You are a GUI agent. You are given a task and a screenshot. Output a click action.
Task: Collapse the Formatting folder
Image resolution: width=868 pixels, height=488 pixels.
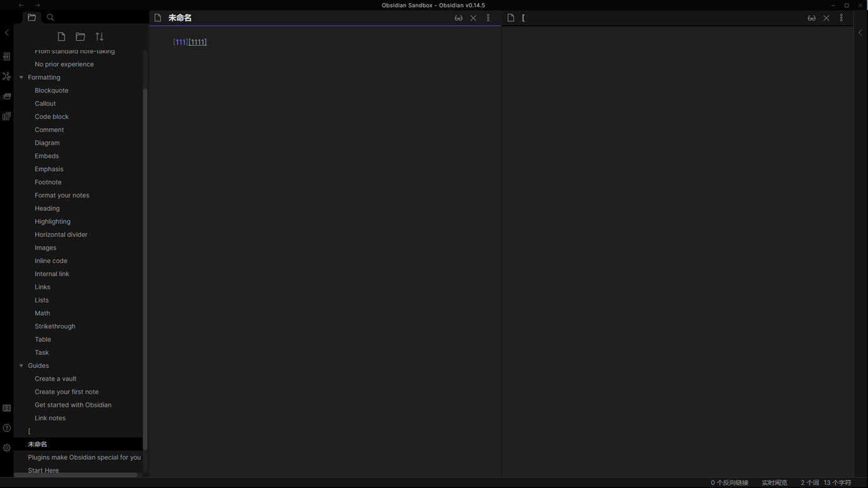pyautogui.click(x=21, y=77)
